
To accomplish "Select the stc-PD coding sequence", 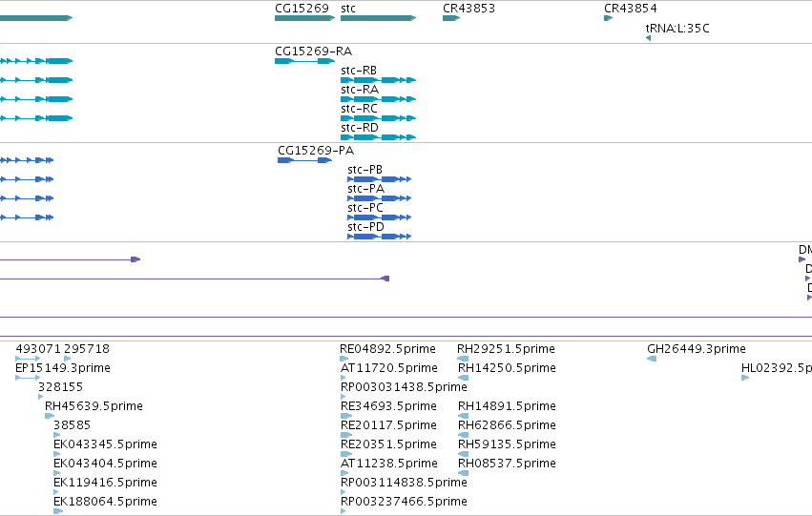I will 379,237.
